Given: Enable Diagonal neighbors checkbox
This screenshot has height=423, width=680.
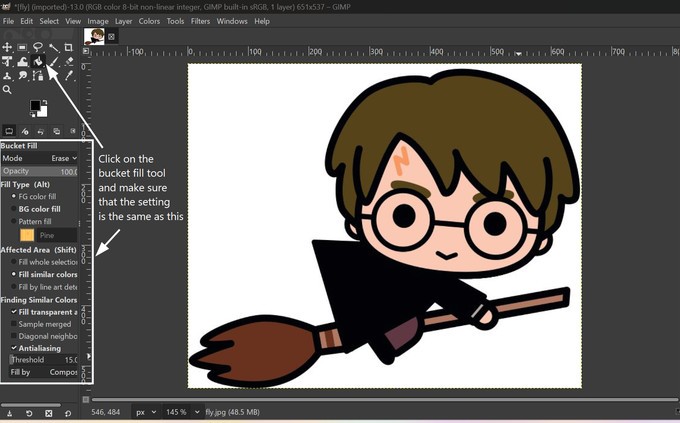Looking at the screenshot, I should [44, 336].
